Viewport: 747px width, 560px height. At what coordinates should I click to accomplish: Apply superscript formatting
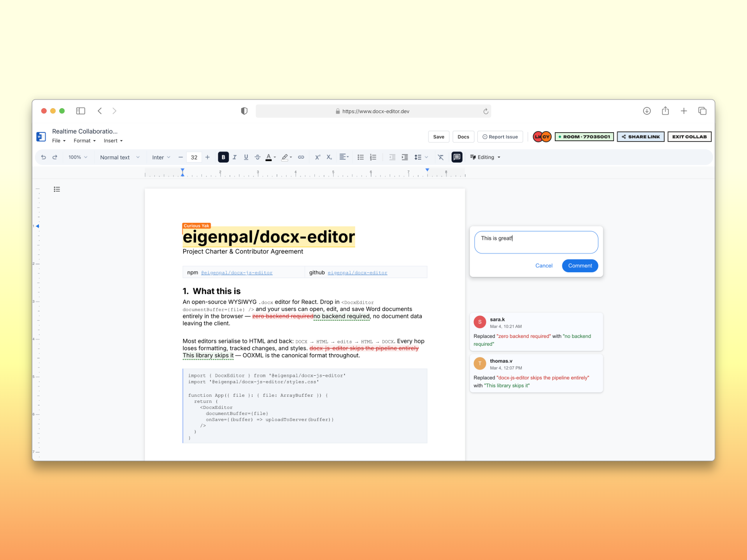click(317, 157)
